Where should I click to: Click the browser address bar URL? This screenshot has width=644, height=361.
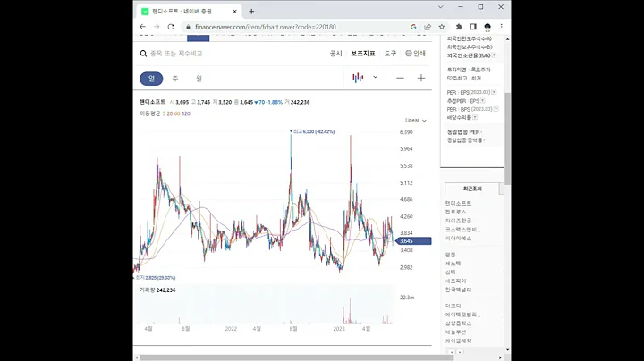266,27
